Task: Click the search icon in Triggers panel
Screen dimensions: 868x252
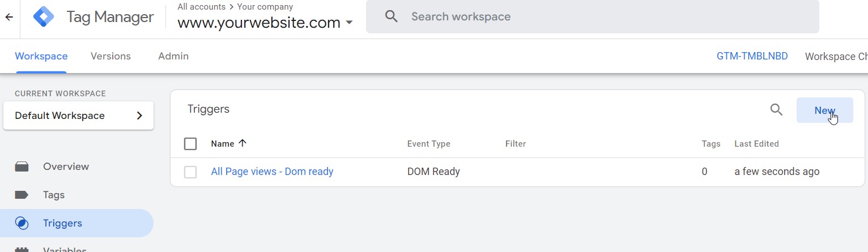Action: coord(776,110)
